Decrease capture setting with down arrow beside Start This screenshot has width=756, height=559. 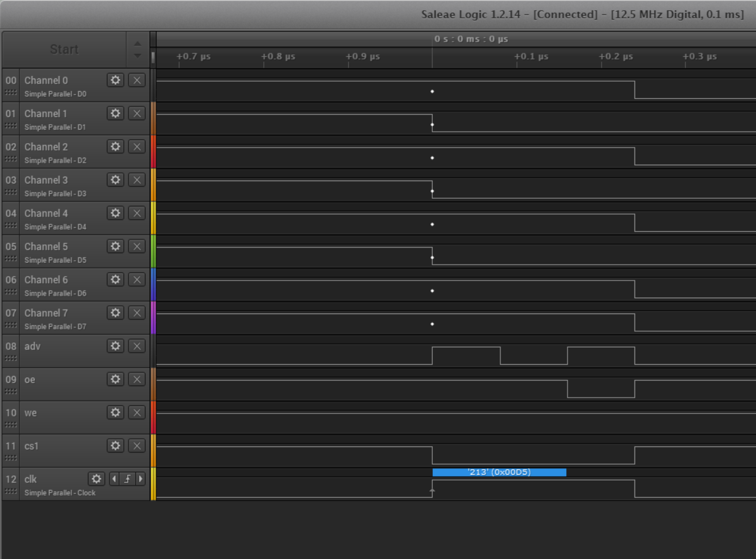(137, 56)
